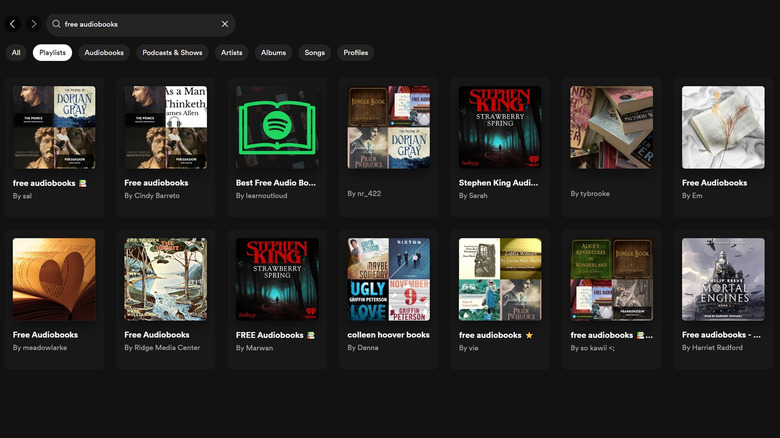Clear the search field with X
This screenshot has height=438, width=780.
click(x=225, y=24)
